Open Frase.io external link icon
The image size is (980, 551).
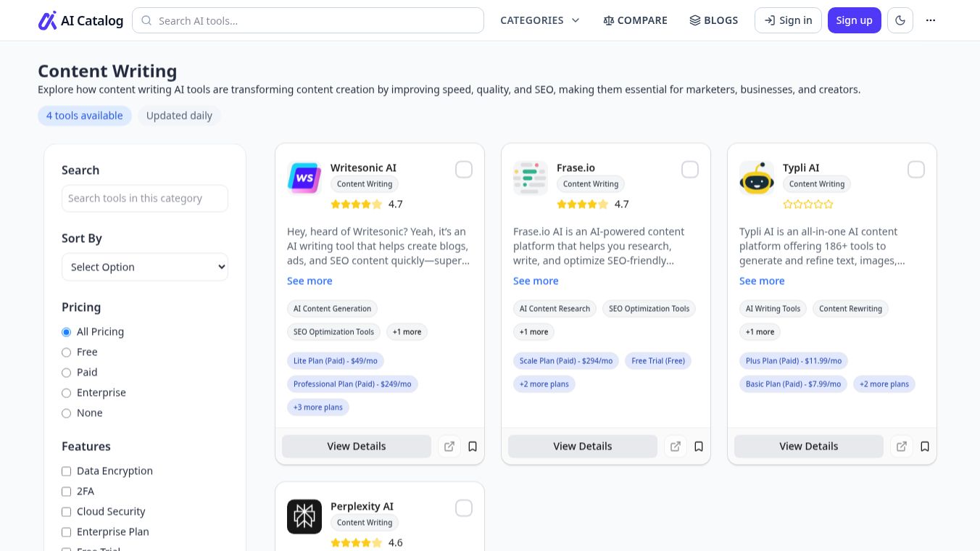click(x=676, y=447)
